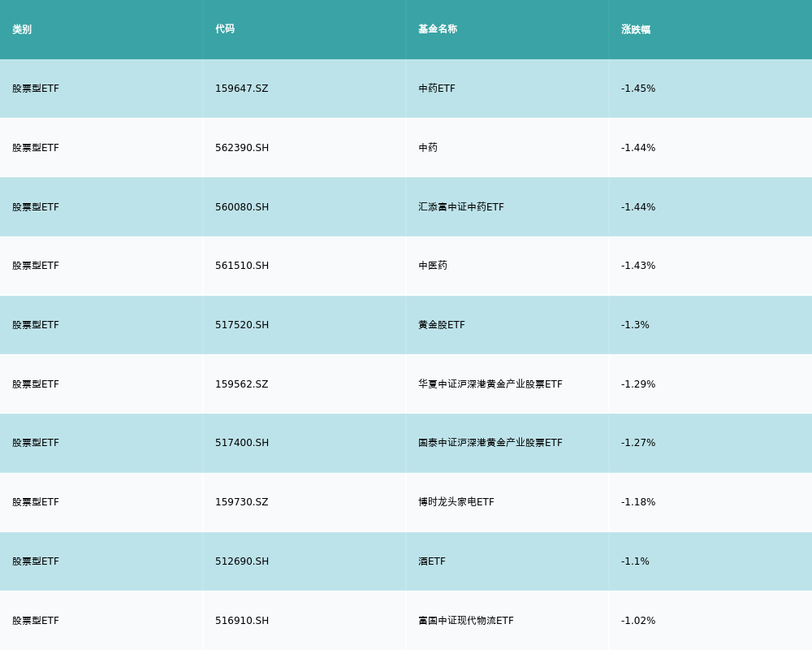
Task: Select code 159730.SZ
Action: pos(242,502)
